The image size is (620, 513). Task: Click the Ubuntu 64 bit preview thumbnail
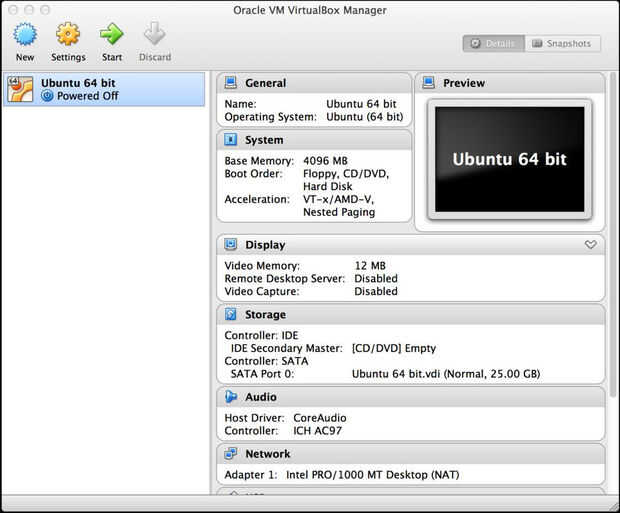(x=510, y=159)
